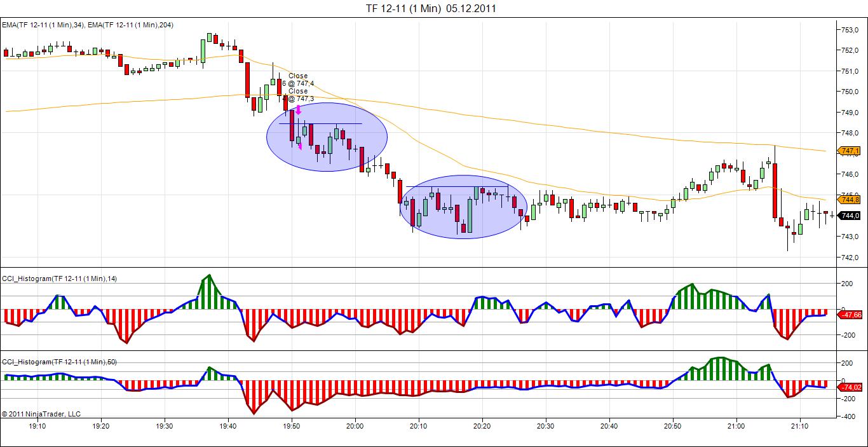Click the chart title TF 12-11 (1 Min) 05.12.2011
Screen dimensions: 868x447
coord(431,8)
